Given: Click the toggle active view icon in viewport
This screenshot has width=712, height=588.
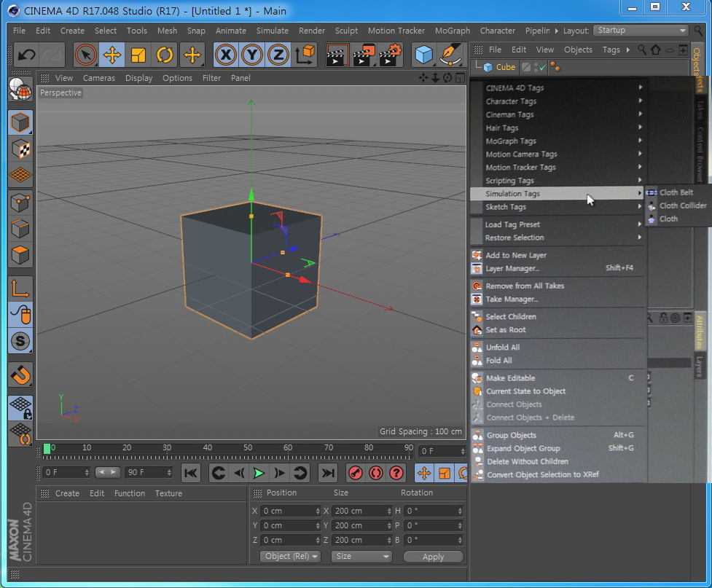Looking at the screenshot, I should click(x=460, y=78).
